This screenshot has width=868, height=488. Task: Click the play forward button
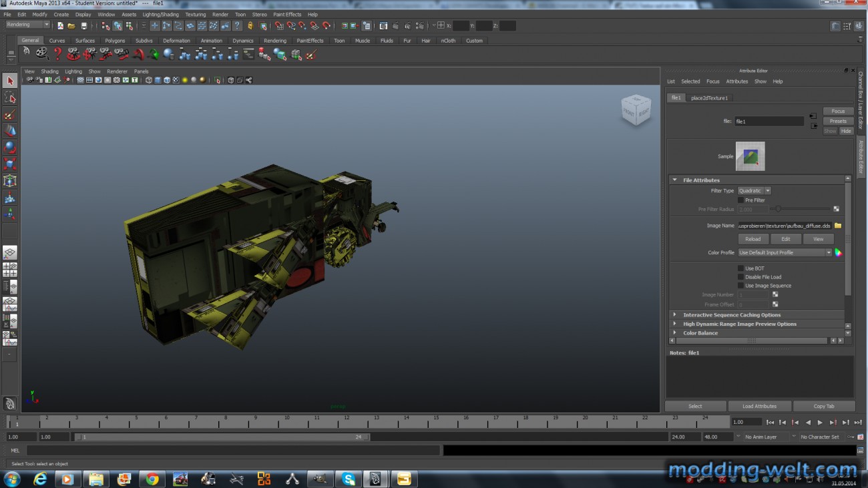pos(820,423)
